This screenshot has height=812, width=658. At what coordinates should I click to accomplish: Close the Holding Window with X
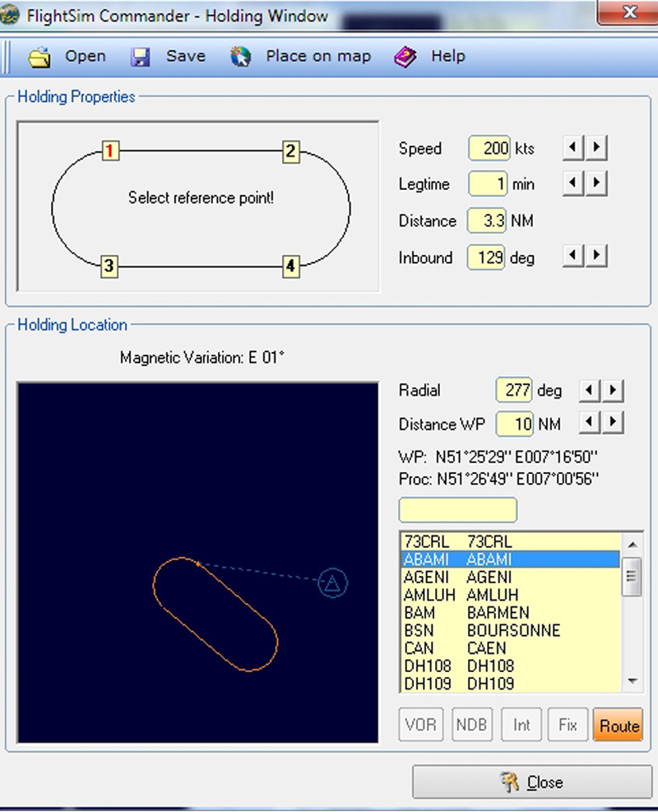pyautogui.click(x=628, y=12)
